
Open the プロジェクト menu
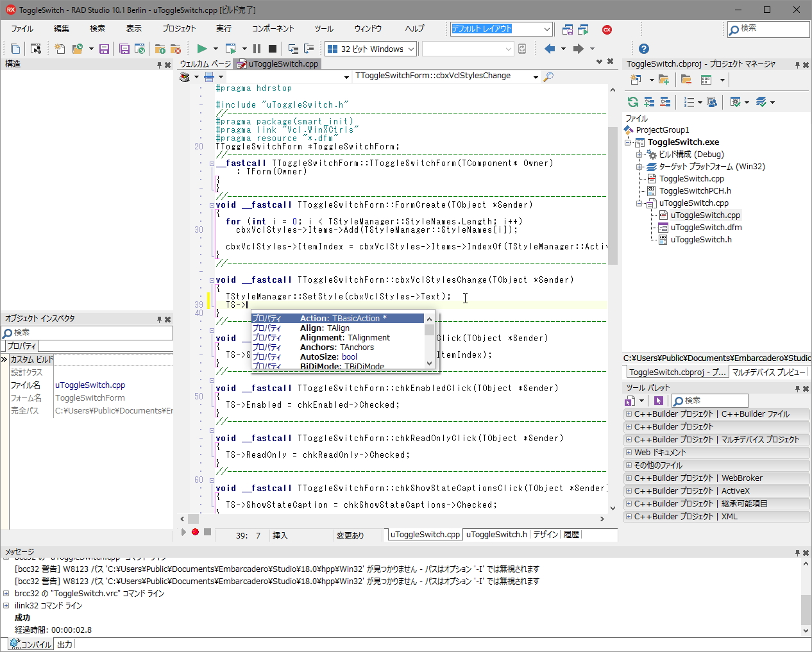[179, 29]
